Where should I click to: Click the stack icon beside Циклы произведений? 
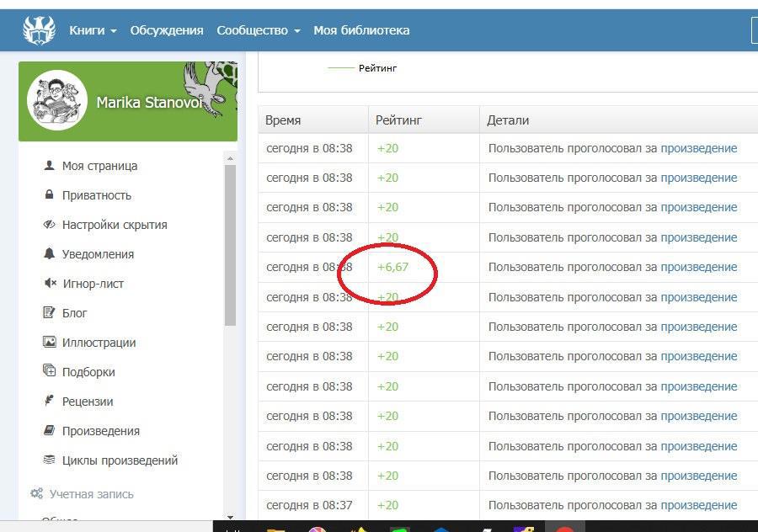click(49, 460)
